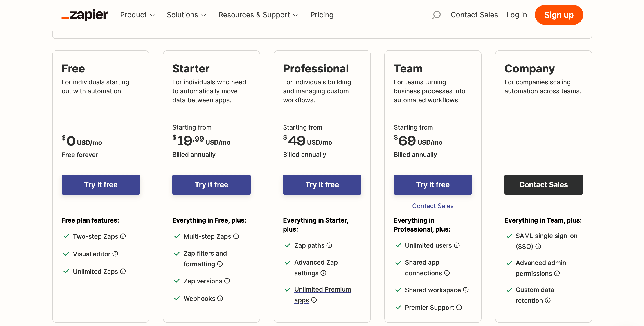The height and width of the screenshot is (326, 644).
Task: Click the Starter plan heading
Action: 191,68
